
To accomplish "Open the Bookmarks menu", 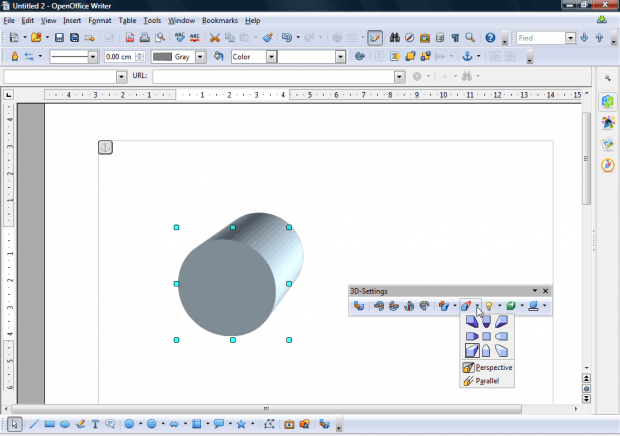I will (x=220, y=20).
